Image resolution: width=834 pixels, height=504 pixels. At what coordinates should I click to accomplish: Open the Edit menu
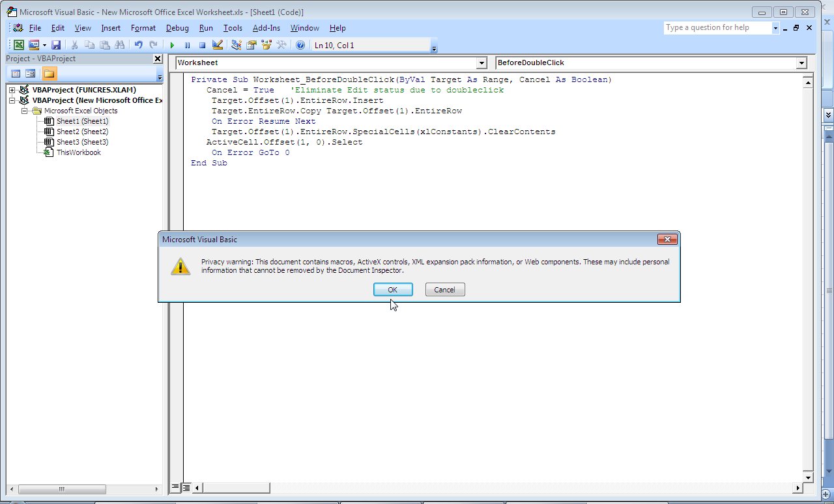58,28
